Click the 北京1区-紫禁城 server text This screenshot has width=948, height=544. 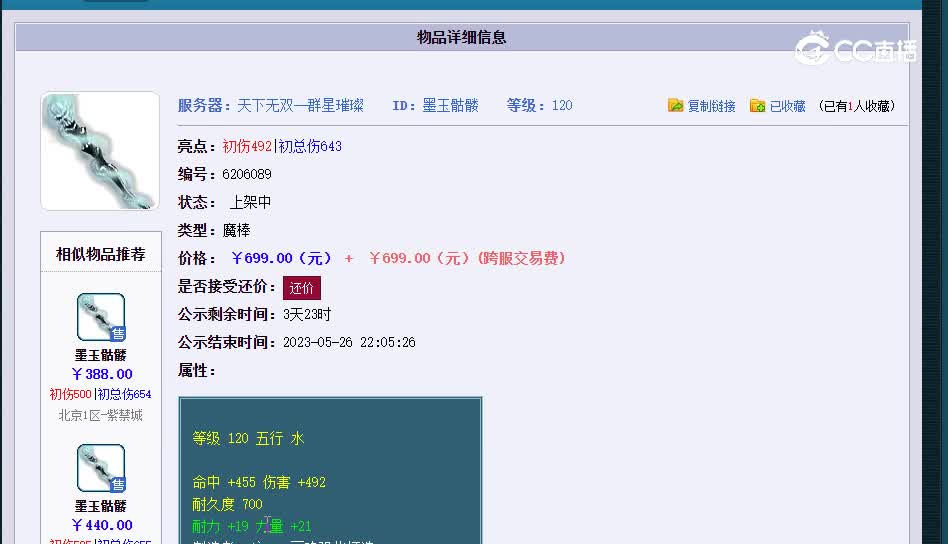point(100,415)
